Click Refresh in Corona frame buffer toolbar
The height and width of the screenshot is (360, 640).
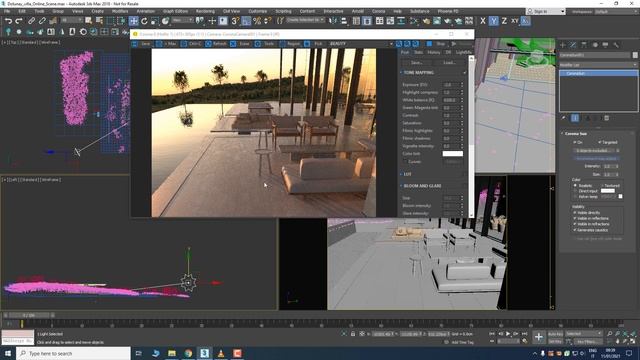[216, 44]
